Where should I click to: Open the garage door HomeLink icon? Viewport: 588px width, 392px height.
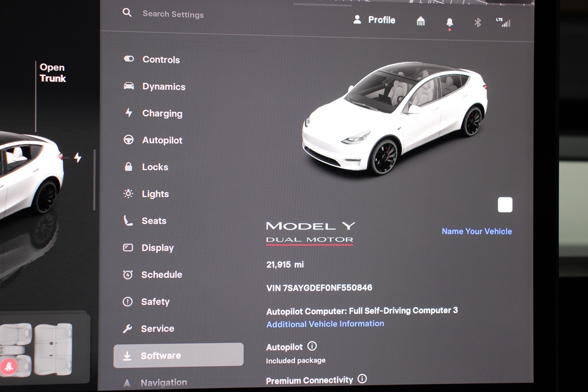pyautogui.click(x=420, y=21)
